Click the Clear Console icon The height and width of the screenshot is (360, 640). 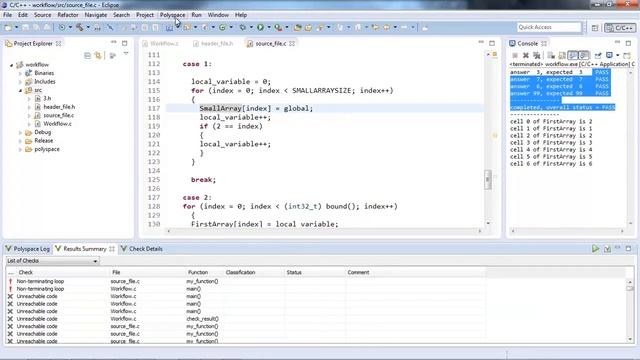tap(551, 56)
